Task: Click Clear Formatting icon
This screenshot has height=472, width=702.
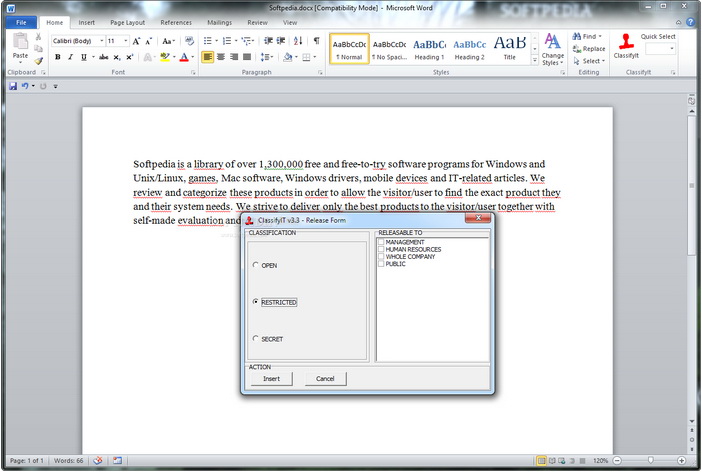Action: pos(189,41)
